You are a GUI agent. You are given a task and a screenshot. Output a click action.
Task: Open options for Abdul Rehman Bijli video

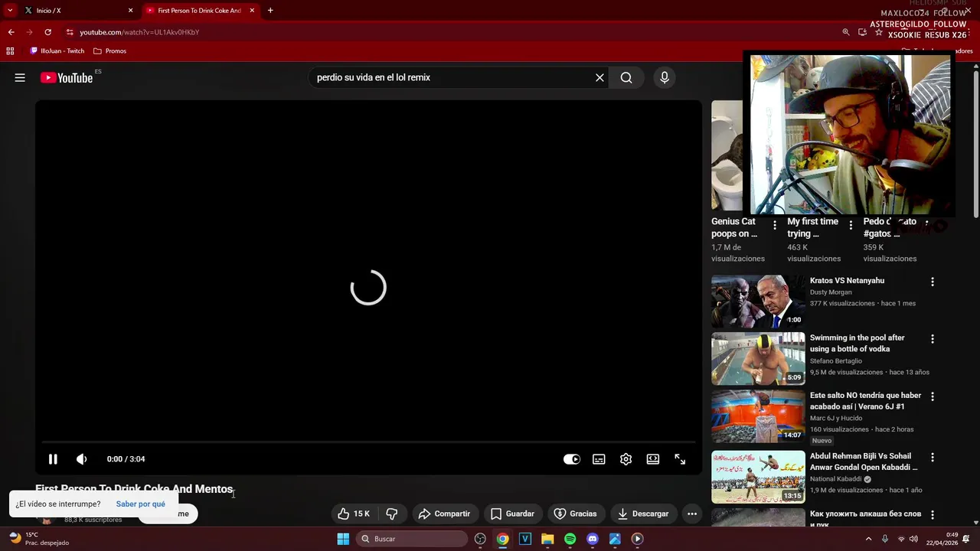pos(933,458)
